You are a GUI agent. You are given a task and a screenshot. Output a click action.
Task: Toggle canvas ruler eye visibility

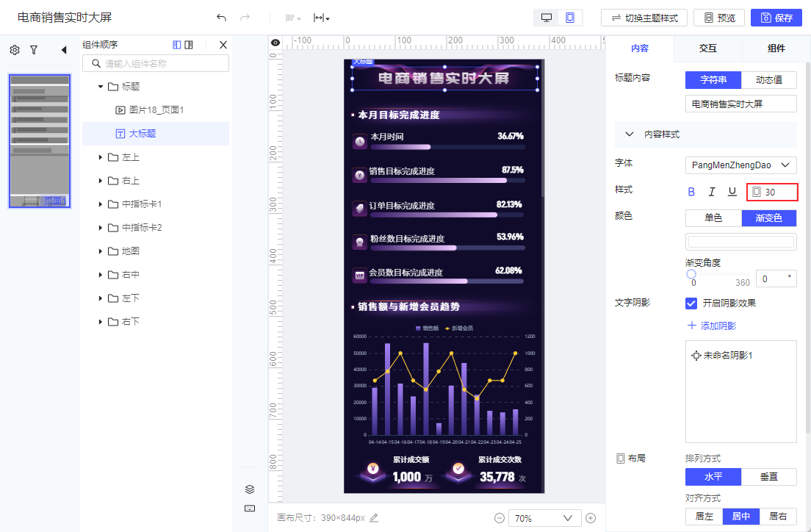coord(275,43)
